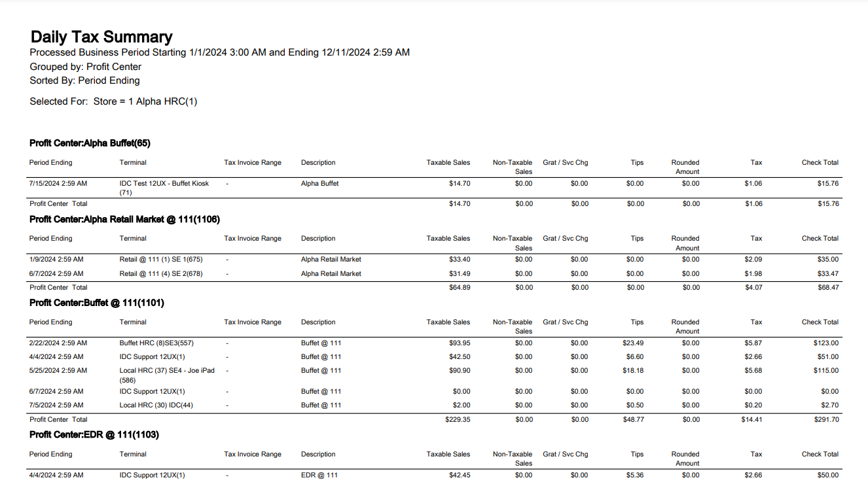Click the $229.35 taxable sales total
The width and height of the screenshot is (868, 480).
(458, 420)
